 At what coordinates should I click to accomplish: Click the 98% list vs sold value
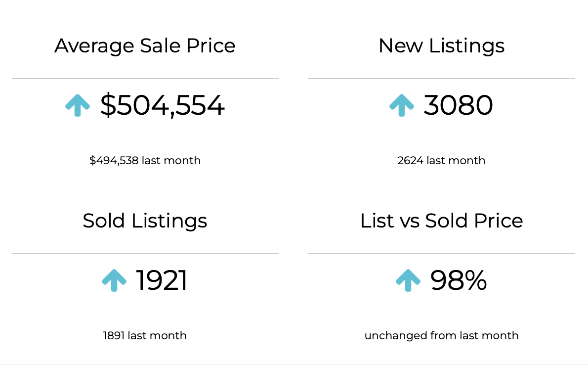click(459, 280)
